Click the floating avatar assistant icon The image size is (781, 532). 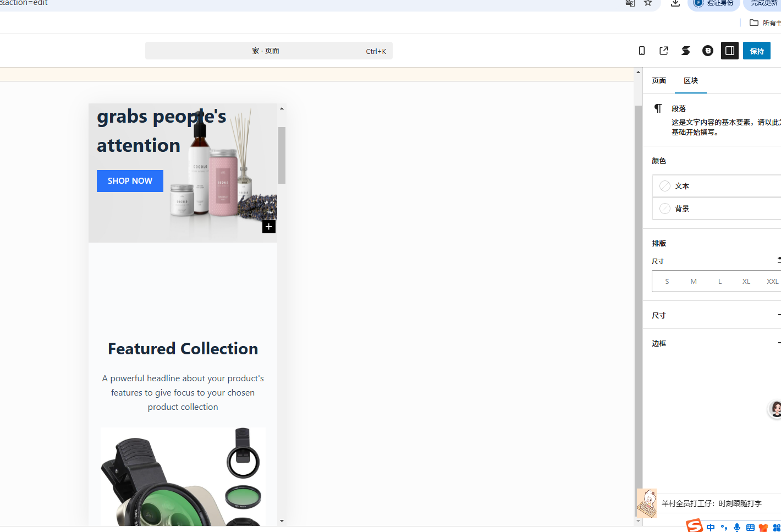point(775,409)
